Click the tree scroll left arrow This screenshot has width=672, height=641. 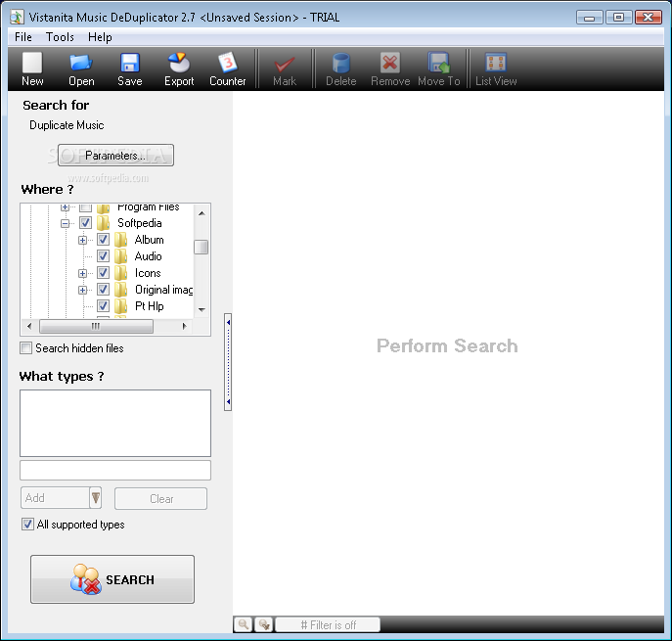29,326
